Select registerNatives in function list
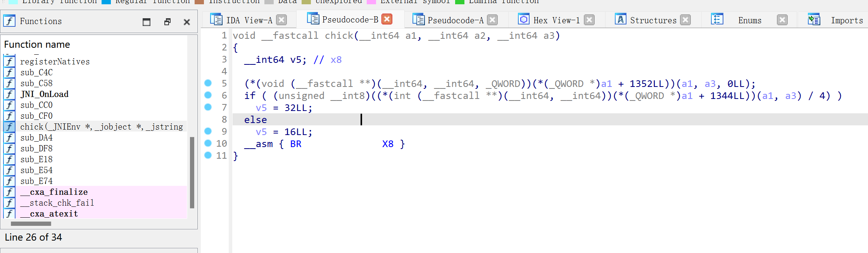 click(x=55, y=62)
